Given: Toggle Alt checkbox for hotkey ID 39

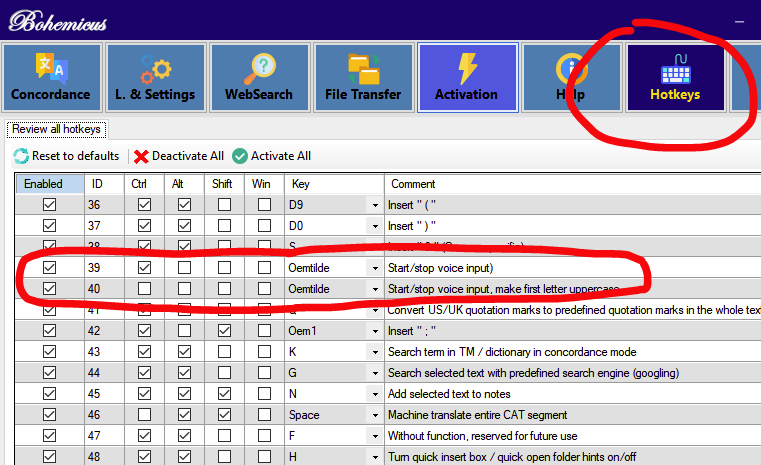Looking at the screenshot, I should click(184, 268).
